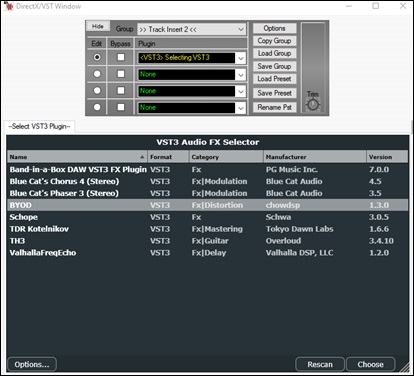Tick the Bypass checkbox in the third plugin row
The height and width of the screenshot is (376, 414).
coord(121,90)
